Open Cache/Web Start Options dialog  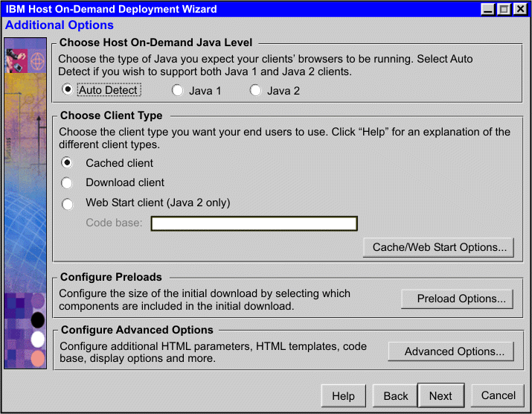coord(438,247)
